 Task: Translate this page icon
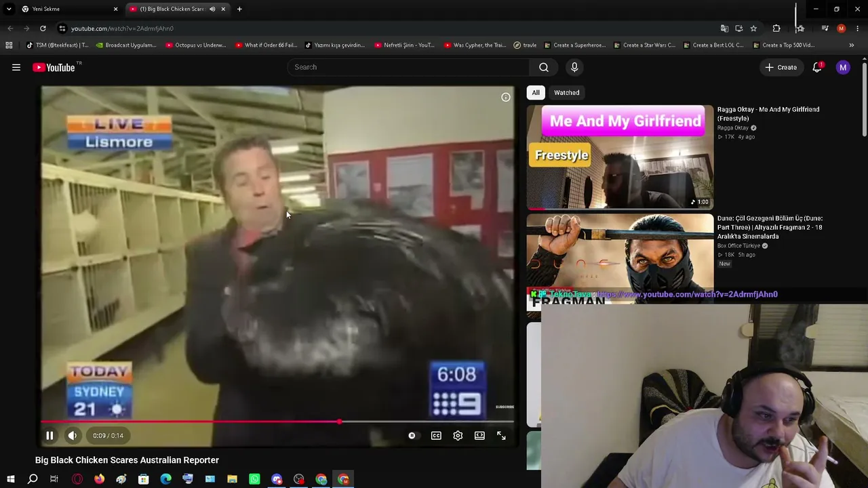724,28
